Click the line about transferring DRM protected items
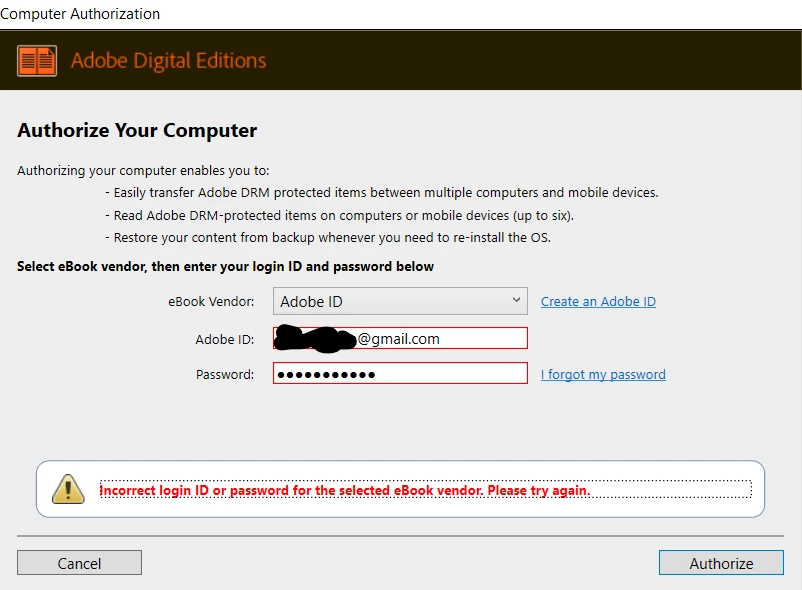The width and height of the screenshot is (802, 590). pyautogui.click(x=382, y=193)
